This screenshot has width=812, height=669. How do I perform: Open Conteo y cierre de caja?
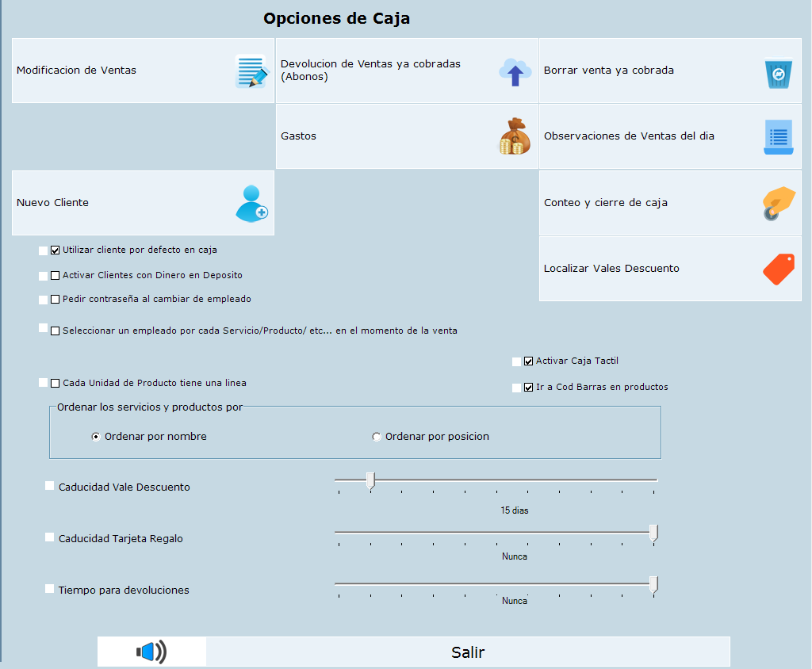coord(670,203)
